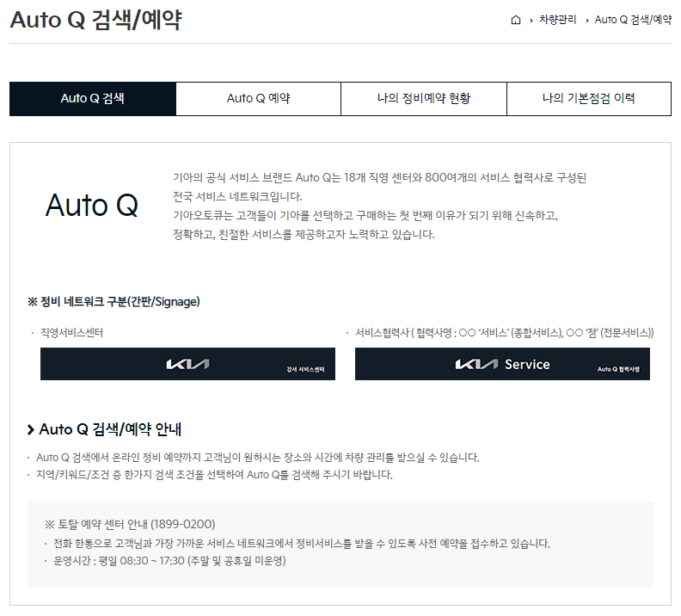This screenshot has height=616, width=681.
Task: Click the 운영시간 평일 08:30 ~ 17:30 line
Action: (169, 561)
